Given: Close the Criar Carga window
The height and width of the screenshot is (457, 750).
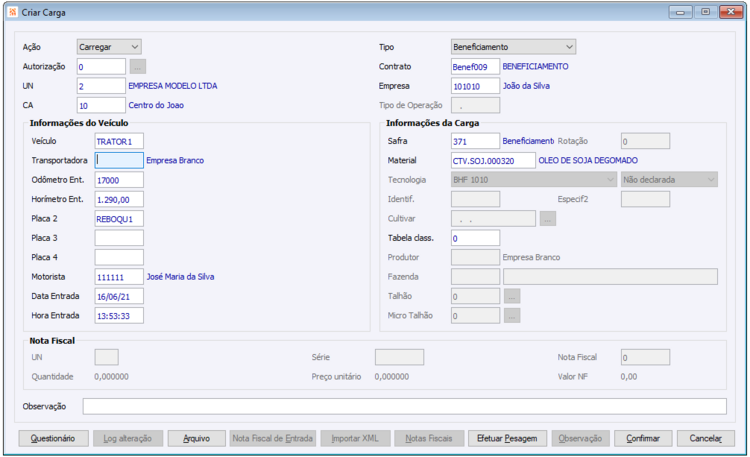Looking at the screenshot, I should point(731,12).
